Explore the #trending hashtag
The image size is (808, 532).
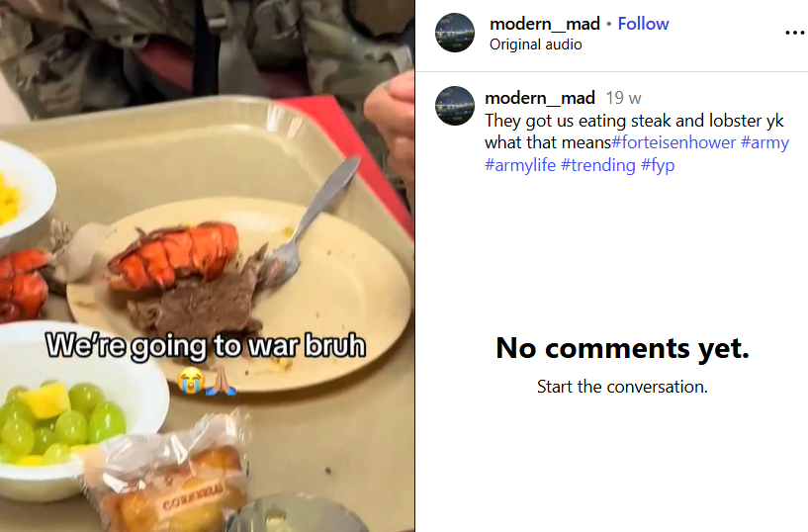tap(598, 165)
